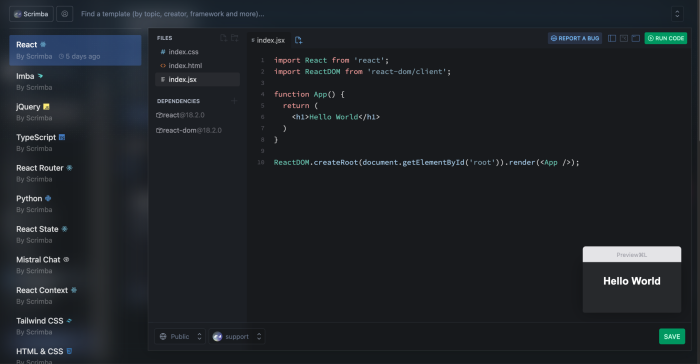This screenshot has height=364, width=700.
Task: Focus the Find a template search field
Action: (172, 14)
